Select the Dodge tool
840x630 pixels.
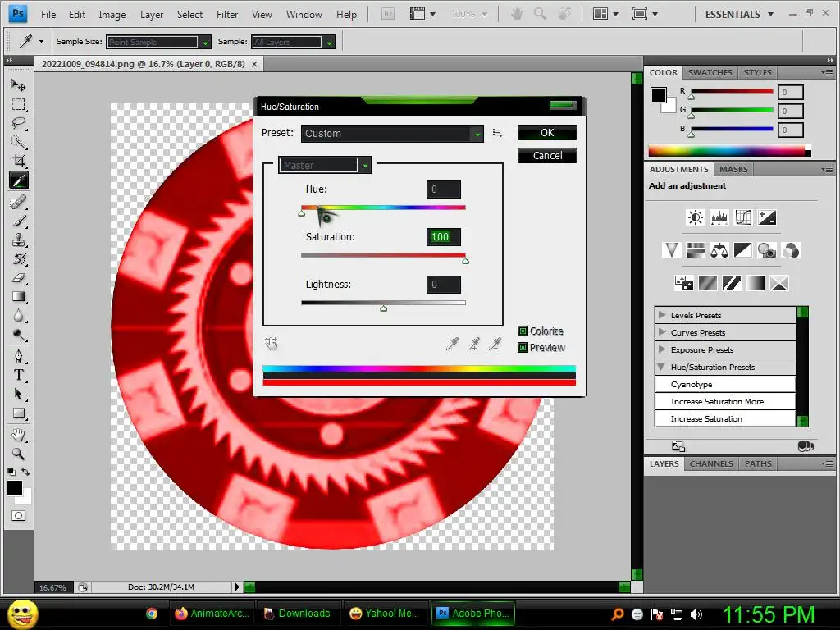click(19, 335)
